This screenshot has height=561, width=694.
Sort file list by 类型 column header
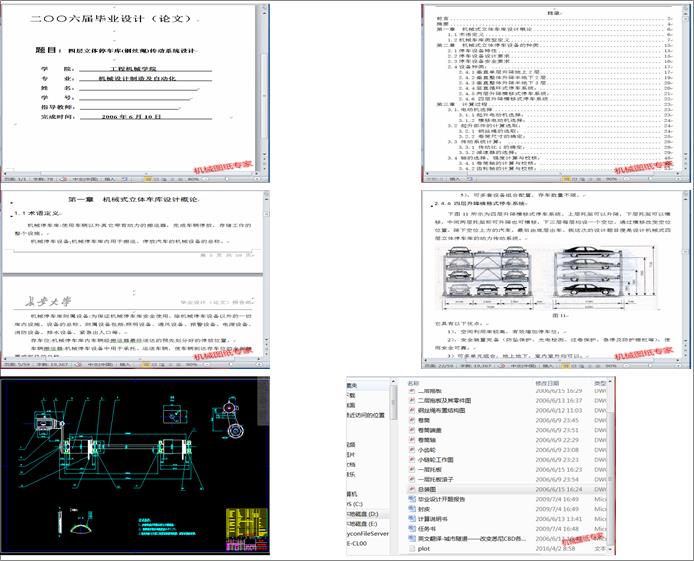(x=600, y=383)
